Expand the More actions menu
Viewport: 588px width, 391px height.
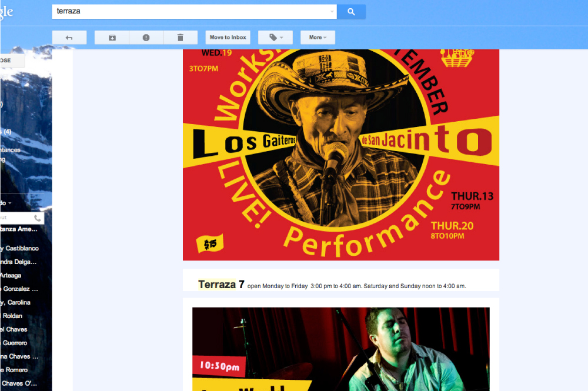[318, 38]
